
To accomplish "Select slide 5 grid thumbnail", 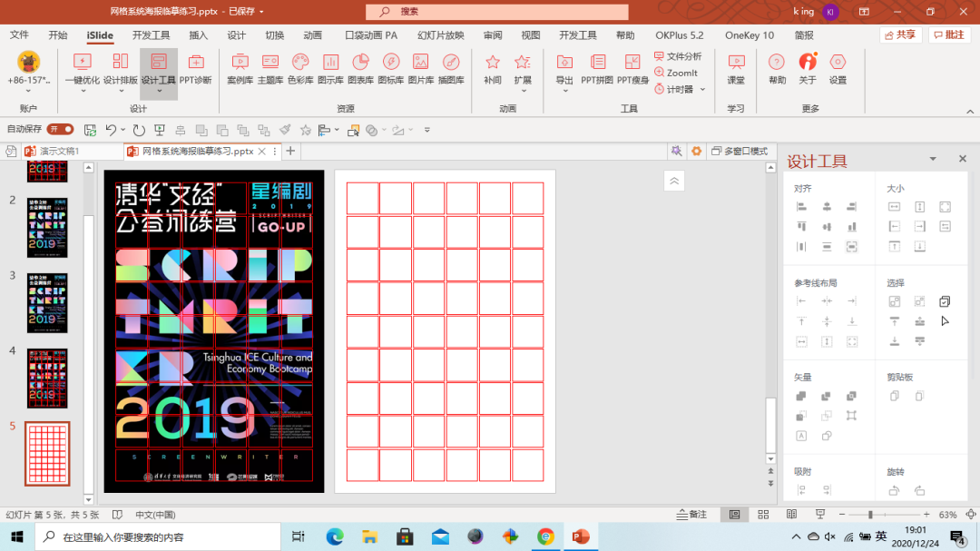I will tap(47, 454).
